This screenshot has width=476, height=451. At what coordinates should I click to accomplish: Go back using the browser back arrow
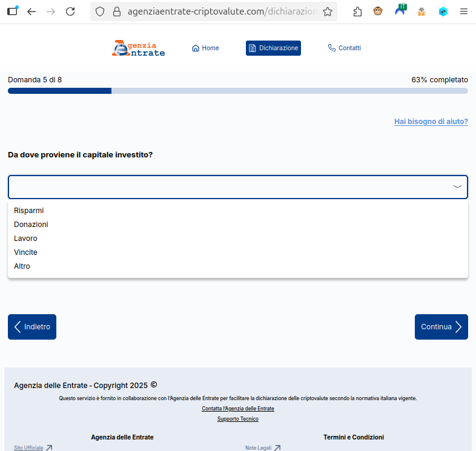pyautogui.click(x=31, y=12)
